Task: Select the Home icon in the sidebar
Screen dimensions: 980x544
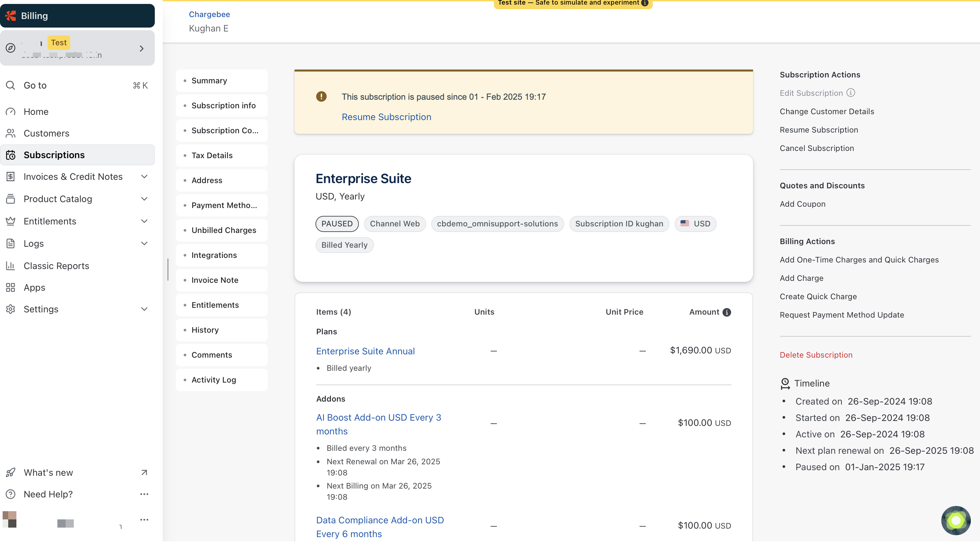Action: click(10, 112)
